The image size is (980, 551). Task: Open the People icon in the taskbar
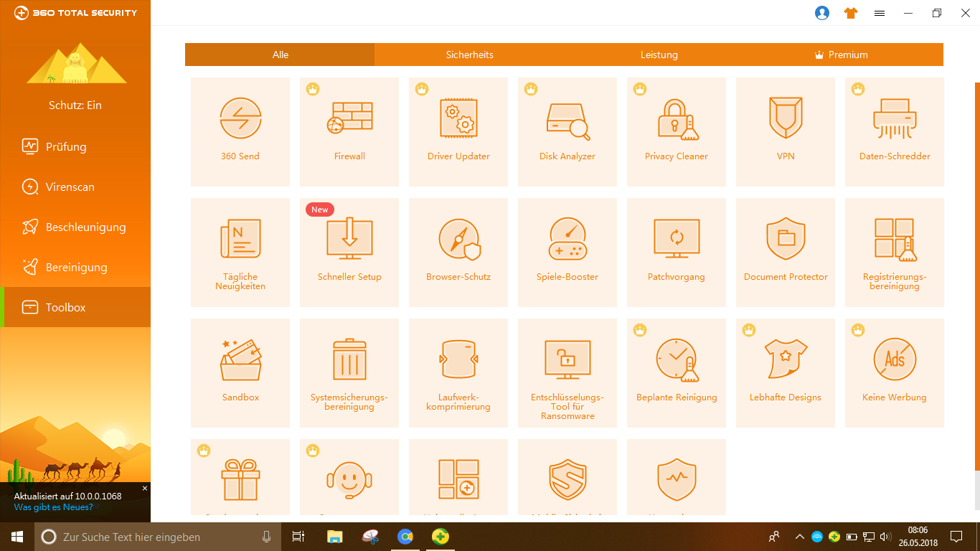[x=774, y=537]
